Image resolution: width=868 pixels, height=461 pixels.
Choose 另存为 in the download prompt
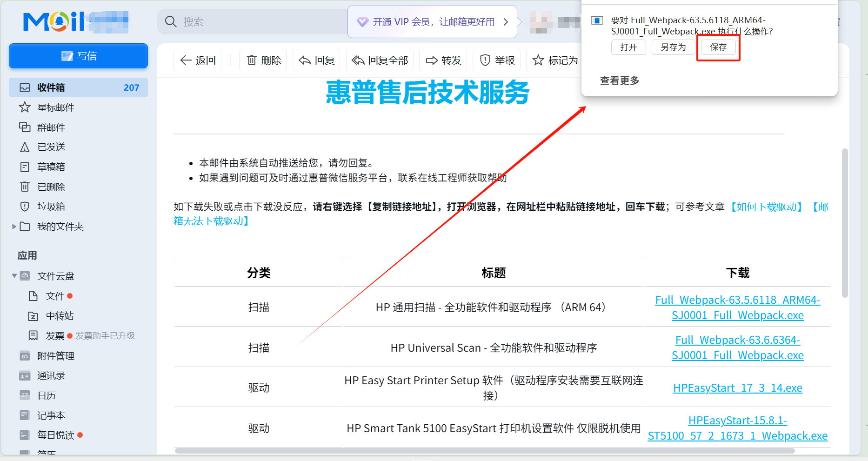click(673, 47)
